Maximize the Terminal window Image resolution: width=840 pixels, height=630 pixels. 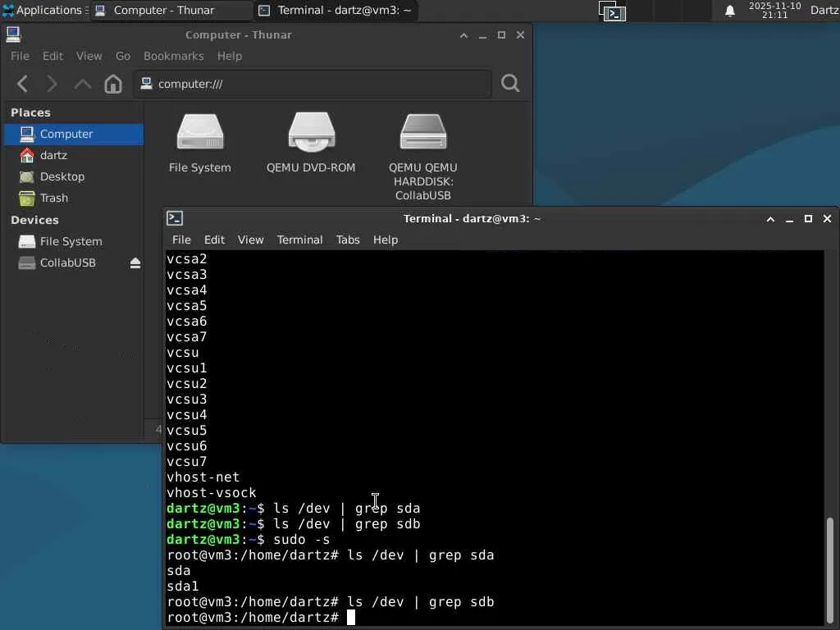808,218
